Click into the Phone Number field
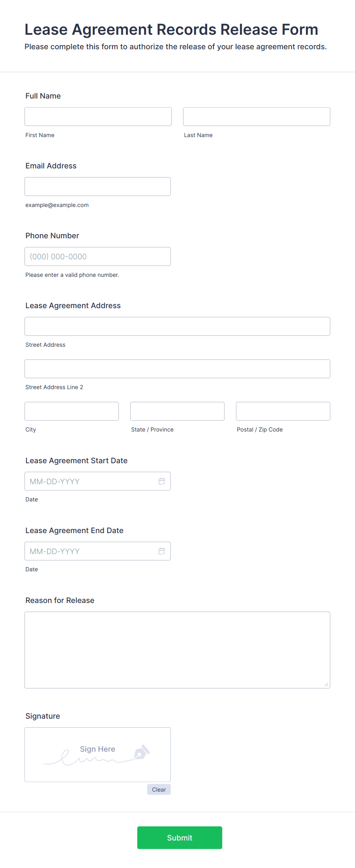The width and height of the screenshot is (355, 868). [x=98, y=256]
